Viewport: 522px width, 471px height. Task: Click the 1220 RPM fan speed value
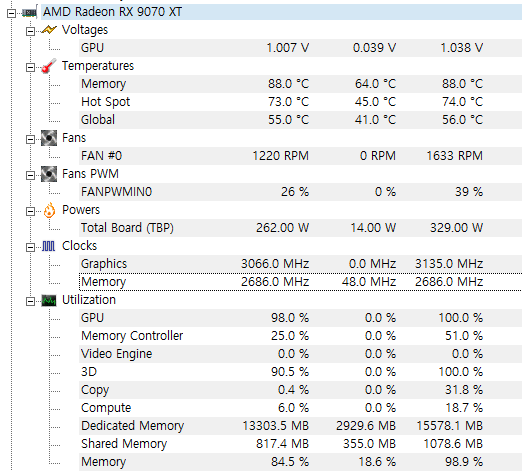(281, 156)
